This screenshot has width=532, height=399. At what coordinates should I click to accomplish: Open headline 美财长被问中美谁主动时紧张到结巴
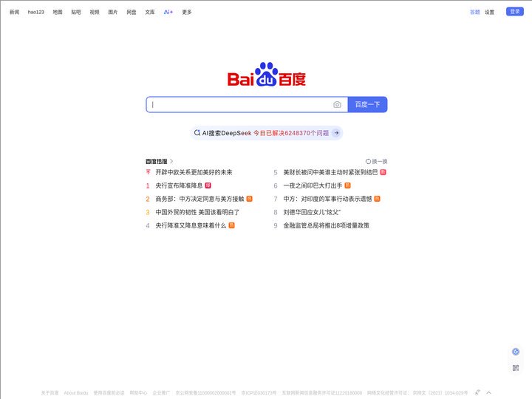[330, 172]
